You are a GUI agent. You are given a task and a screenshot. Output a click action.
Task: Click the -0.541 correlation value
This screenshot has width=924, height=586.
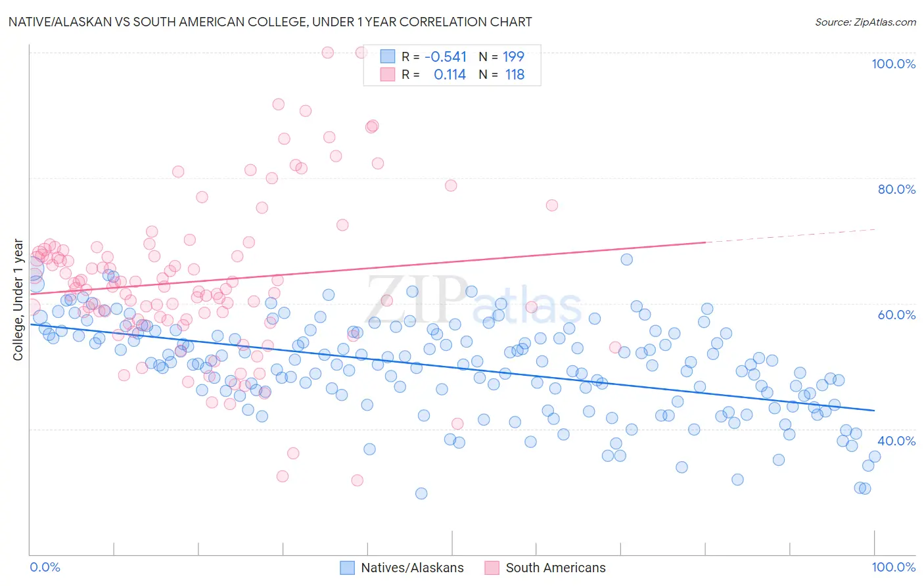click(x=446, y=56)
